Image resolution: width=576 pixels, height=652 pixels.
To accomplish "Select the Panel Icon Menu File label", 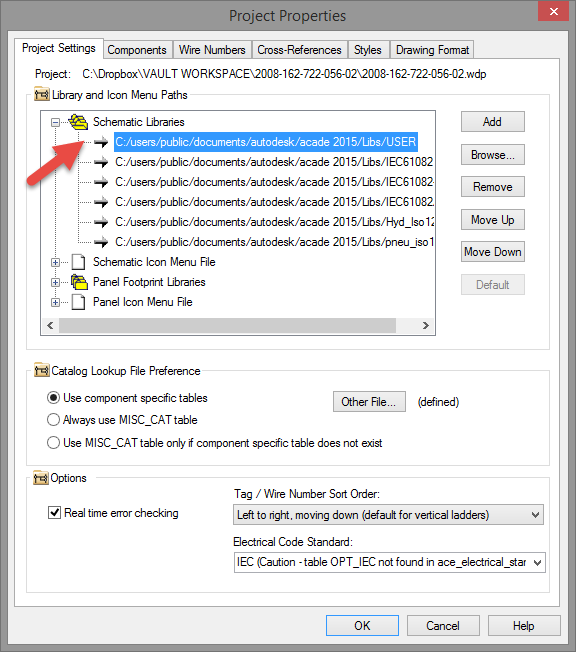I will pyautogui.click(x=142, y=302).
